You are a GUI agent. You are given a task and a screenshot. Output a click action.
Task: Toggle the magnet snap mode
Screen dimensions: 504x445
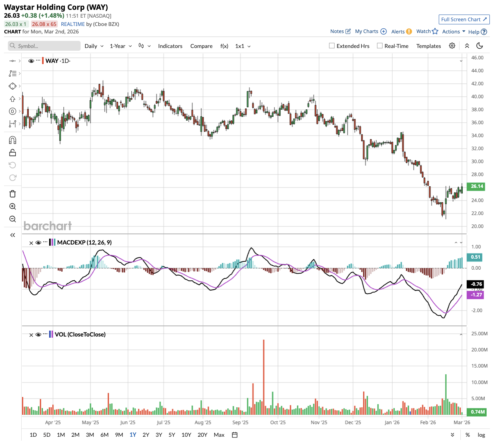pos(13,140)
